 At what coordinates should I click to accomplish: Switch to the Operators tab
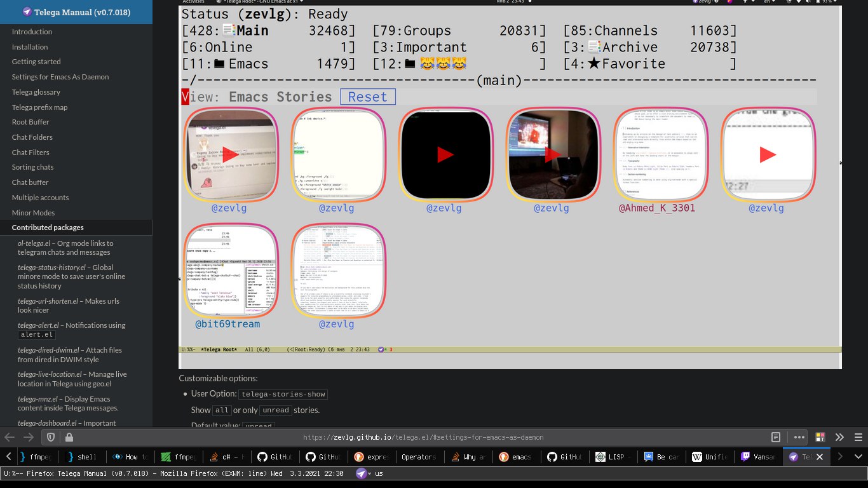click(x=420, y=457)
